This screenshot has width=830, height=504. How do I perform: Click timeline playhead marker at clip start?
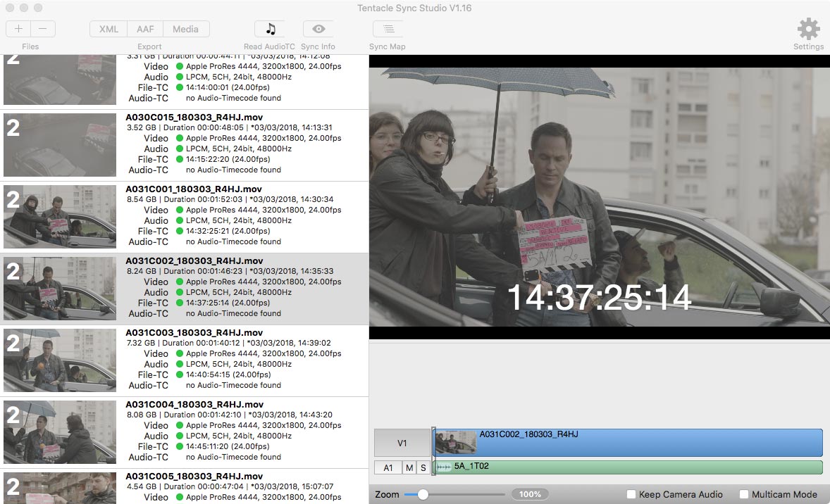[433, 451]
